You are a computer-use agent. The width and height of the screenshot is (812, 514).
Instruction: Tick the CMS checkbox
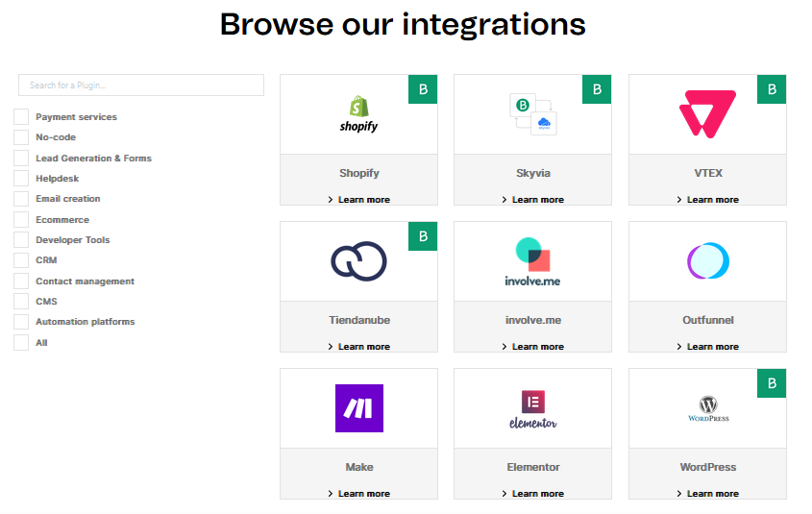21,302
